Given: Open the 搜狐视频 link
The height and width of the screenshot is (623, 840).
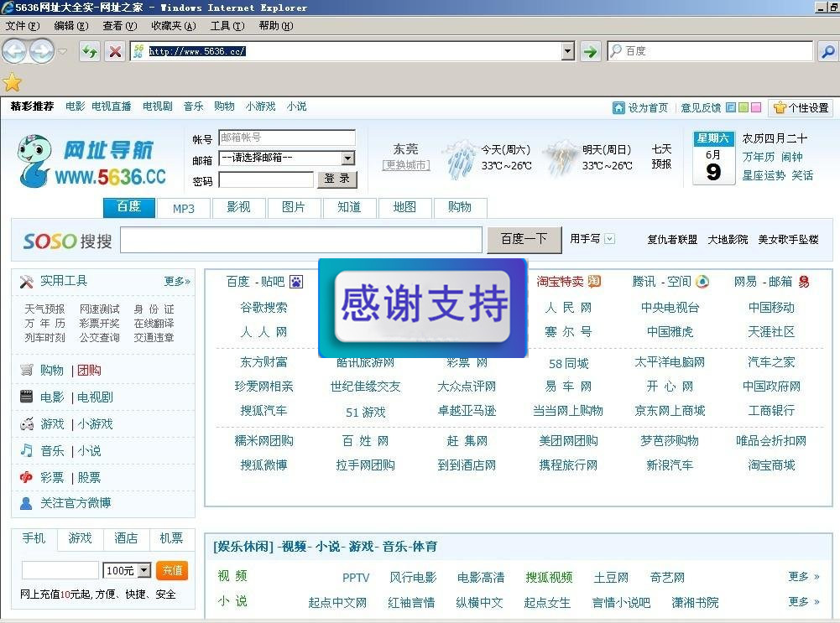Looking at the screenshot, I should 549,577.
